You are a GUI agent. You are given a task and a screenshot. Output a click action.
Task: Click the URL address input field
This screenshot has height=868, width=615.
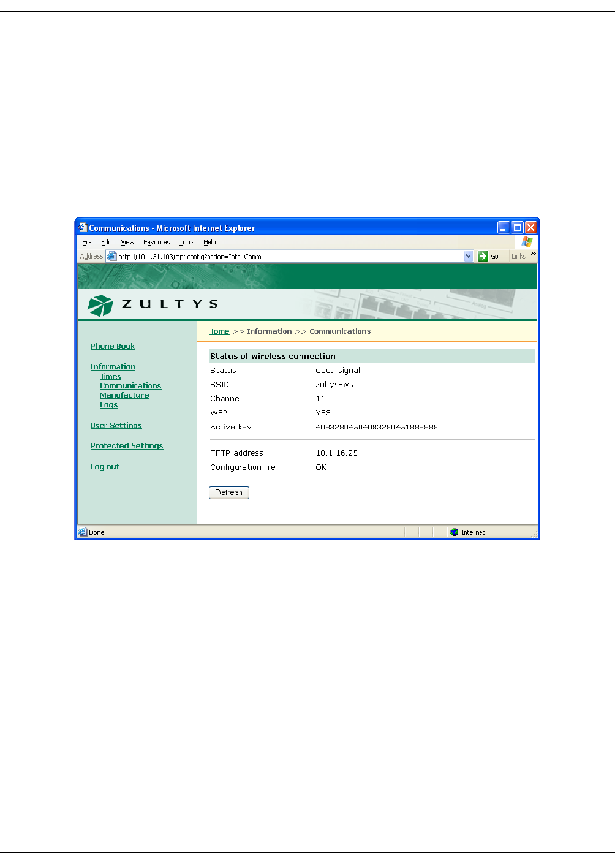(290, 256)
